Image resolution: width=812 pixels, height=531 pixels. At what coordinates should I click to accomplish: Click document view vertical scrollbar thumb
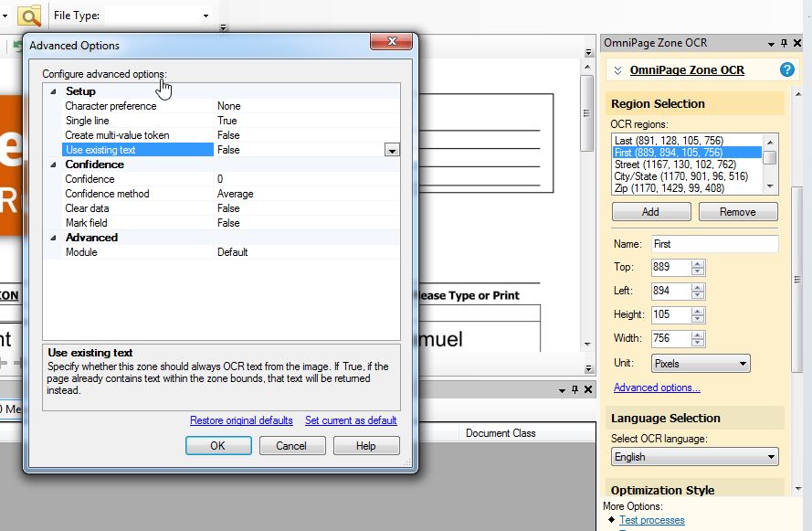[x=586, y=113]
